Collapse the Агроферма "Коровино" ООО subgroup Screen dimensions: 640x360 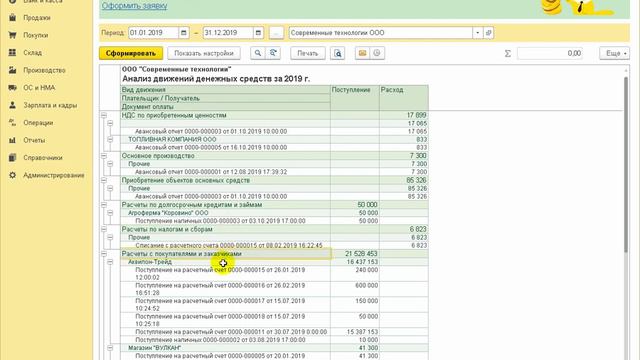[x=110, y=213]
